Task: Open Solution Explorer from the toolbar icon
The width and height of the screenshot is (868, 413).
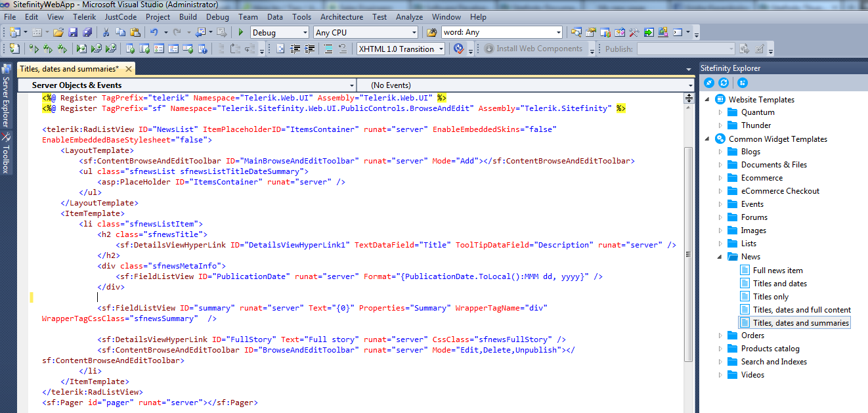Action: (576, 32)
